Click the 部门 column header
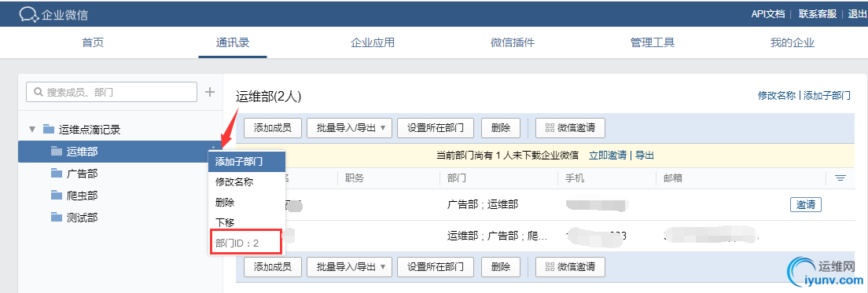 (456, 178)
